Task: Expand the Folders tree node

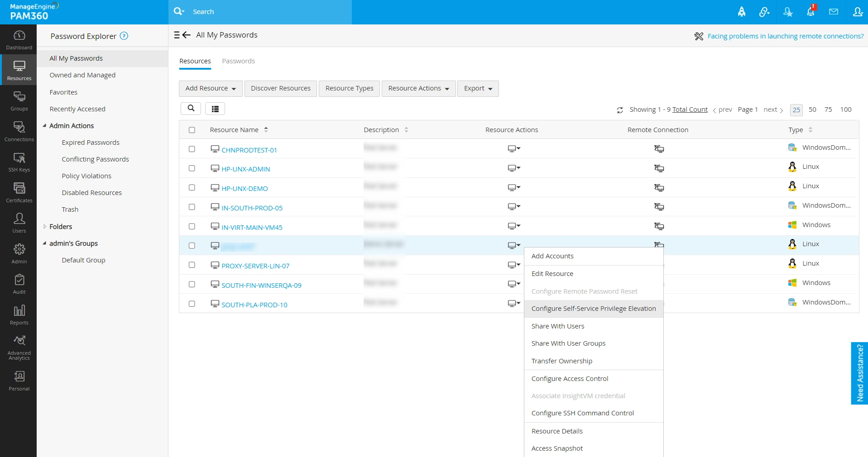Action: (45, 227)
